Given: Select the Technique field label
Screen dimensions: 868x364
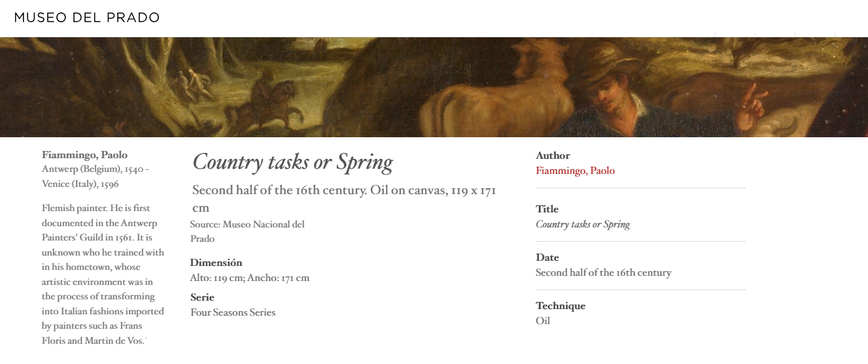Looking at the screenshot, I should pos(561,306).
